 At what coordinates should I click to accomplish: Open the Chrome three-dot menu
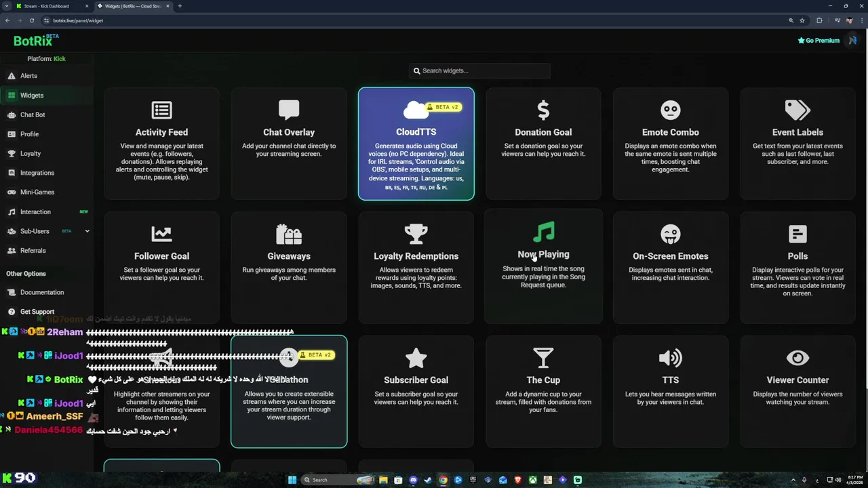[x=861, y=20]
